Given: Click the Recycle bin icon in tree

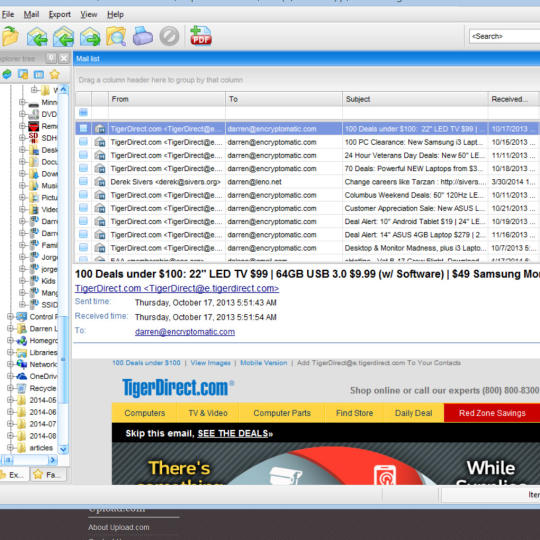Looking at the screenshot, I should [22, 388].
